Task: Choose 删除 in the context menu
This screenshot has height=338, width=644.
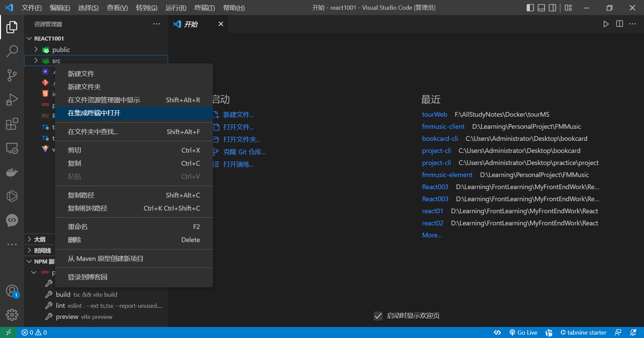Action: (x=134, y=240)
